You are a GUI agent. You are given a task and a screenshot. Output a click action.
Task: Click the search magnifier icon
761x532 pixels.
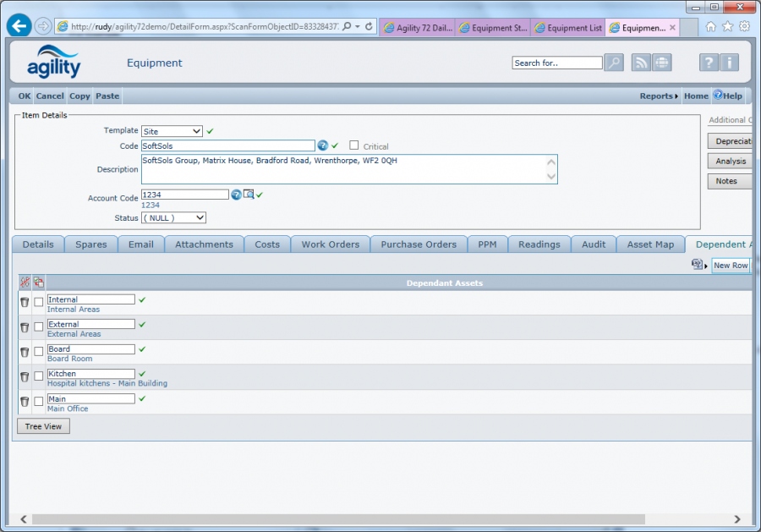(614, 63)
